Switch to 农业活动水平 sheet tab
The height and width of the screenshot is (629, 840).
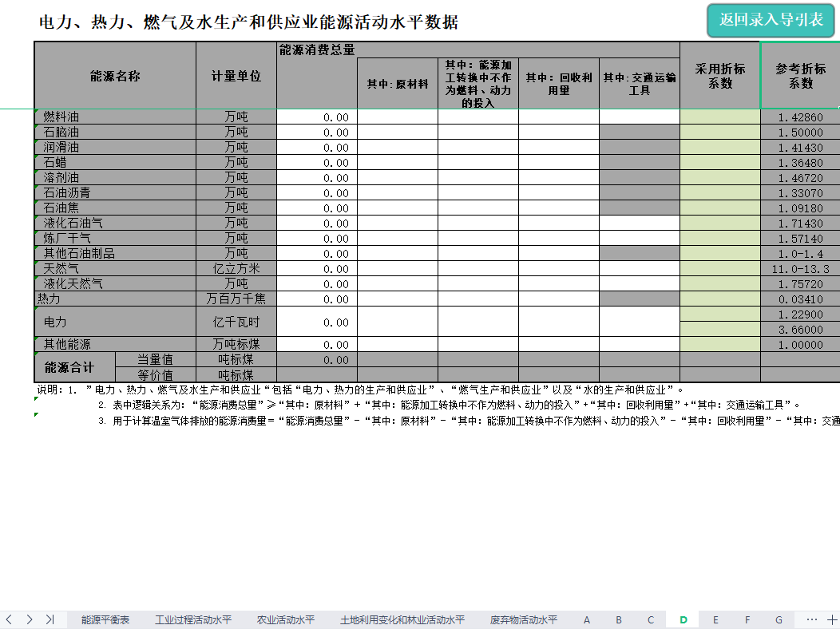[x=286, y=619]
